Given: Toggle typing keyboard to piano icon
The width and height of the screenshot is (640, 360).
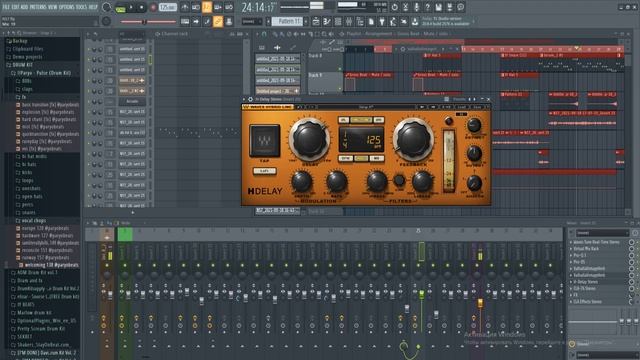Looking at the screenshot, I should pyautogui.click(x=185, y=21).
